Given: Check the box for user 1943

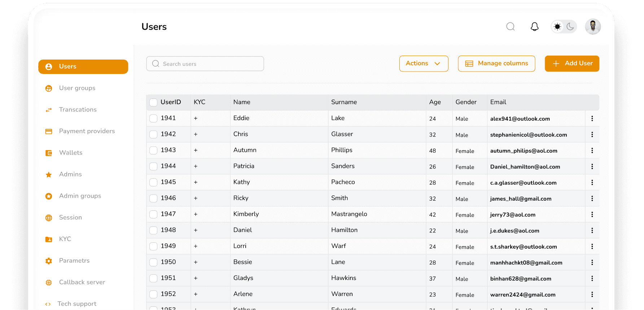Looking at the screenshot, I should tap(153, 150).
